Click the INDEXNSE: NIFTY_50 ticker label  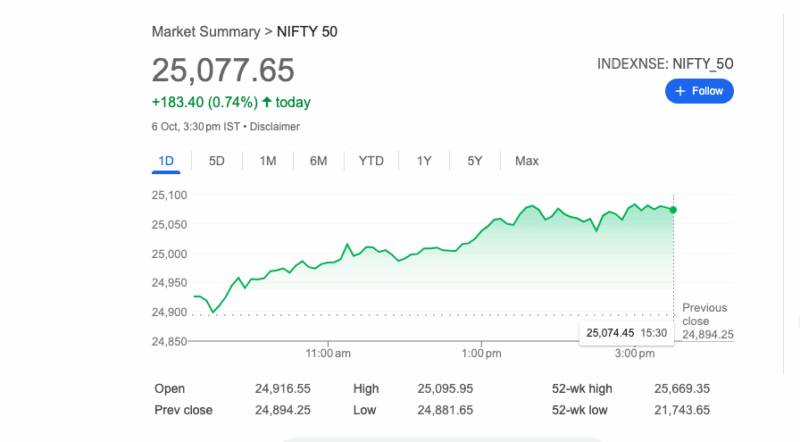665,63
